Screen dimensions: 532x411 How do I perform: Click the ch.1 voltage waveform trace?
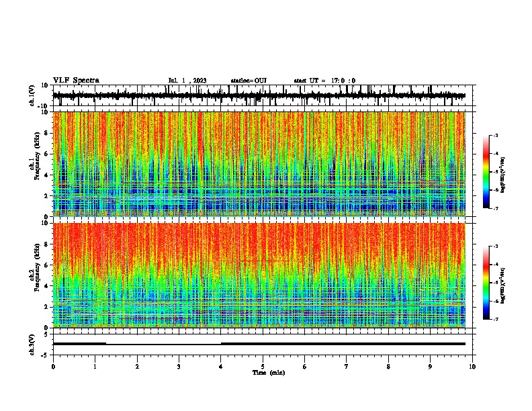(x=259, y=95)
